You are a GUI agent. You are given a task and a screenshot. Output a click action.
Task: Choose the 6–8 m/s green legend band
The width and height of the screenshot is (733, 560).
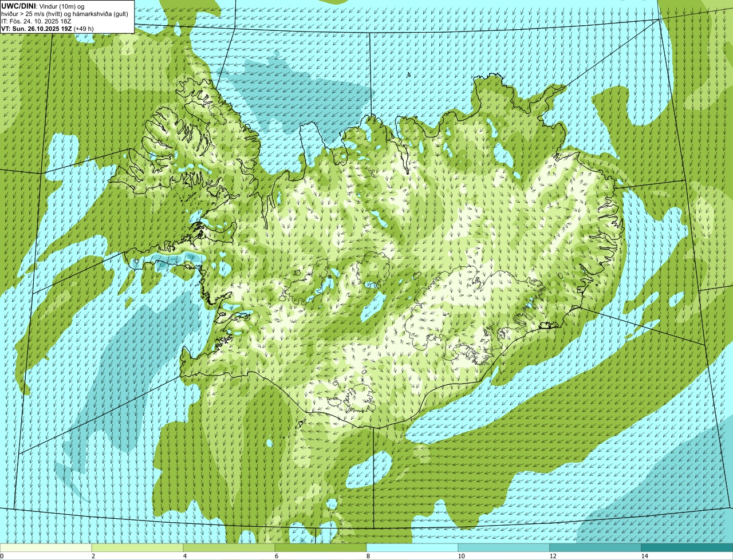(321, 547)
